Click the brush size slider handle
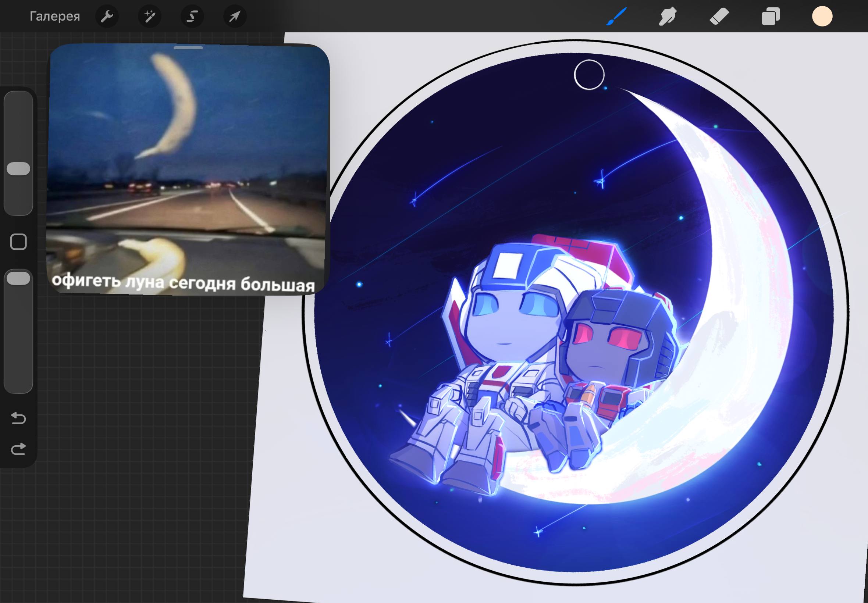The image size is (868, 603). (18, 168)
